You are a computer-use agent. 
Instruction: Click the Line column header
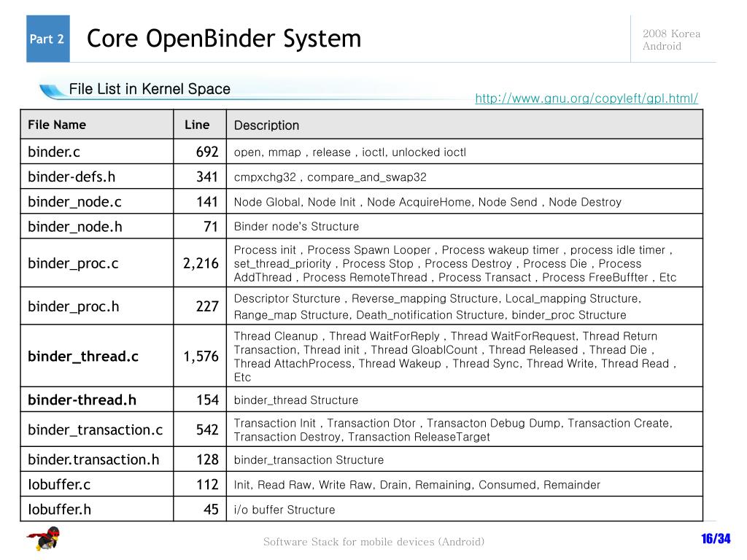click(200, 125)
